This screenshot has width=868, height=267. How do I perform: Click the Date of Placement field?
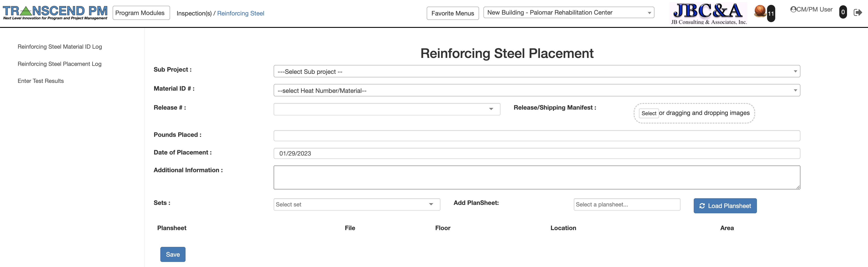pyautogui.click(x=537, y=153)
